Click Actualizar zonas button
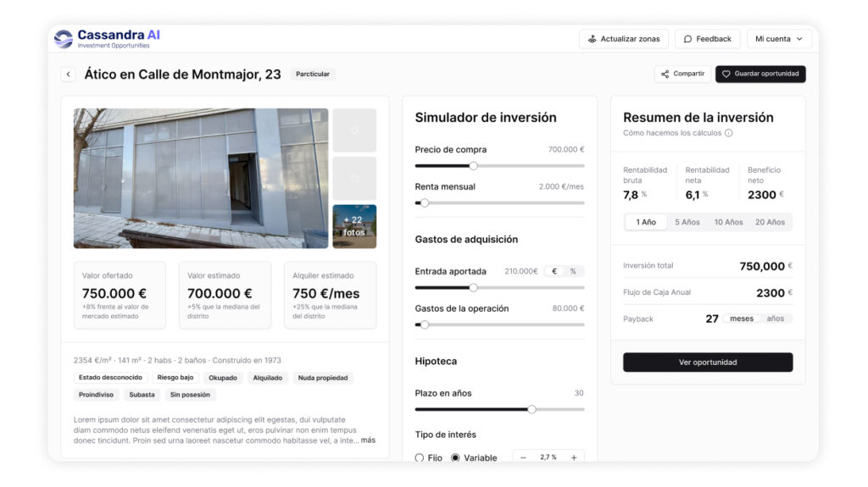The height and width of the screenshot is (487, 868). pyautogui.click(x=624, y=39)
